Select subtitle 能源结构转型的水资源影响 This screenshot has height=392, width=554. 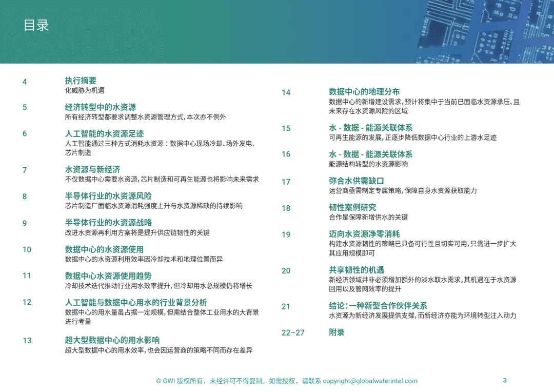(x=368, y=164)
